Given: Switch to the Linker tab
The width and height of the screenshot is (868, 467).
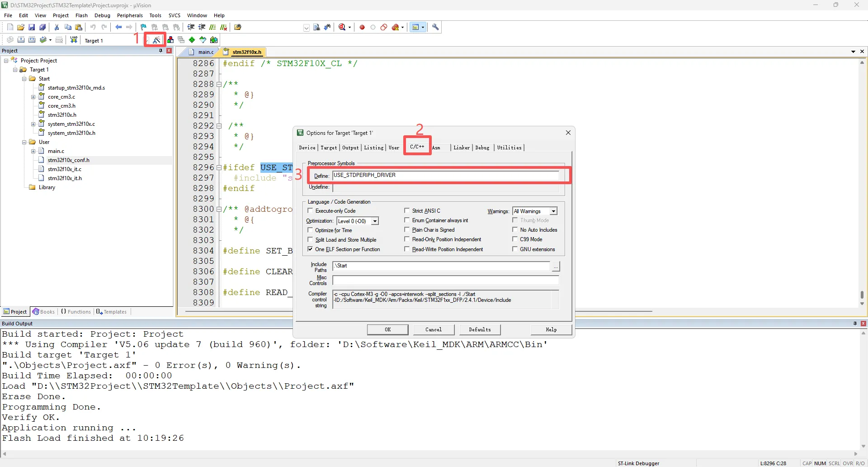Looking at the screenshot, I should (x=462, y=148).
